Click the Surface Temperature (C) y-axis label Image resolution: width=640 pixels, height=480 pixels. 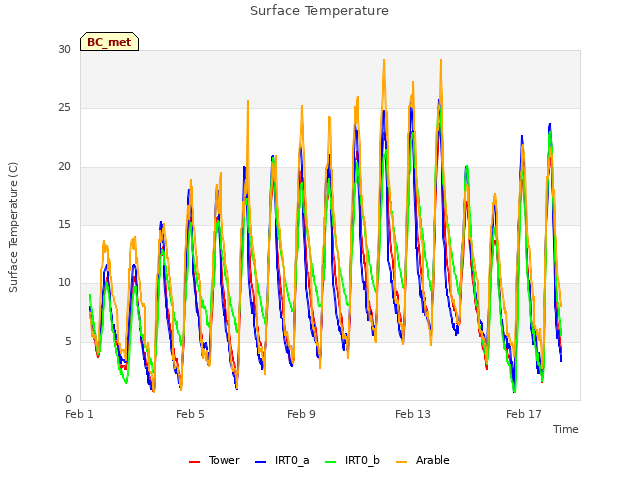(x=13, y=227)
